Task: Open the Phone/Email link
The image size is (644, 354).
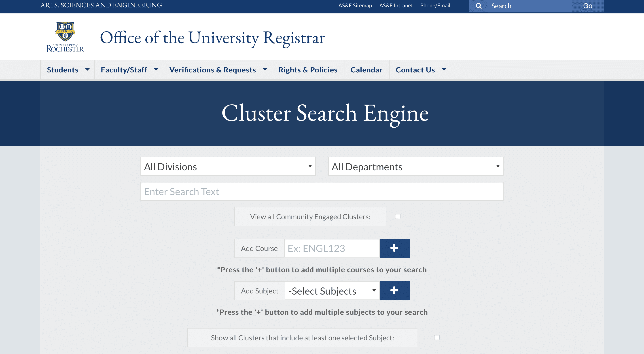Action: click(435, 6)
